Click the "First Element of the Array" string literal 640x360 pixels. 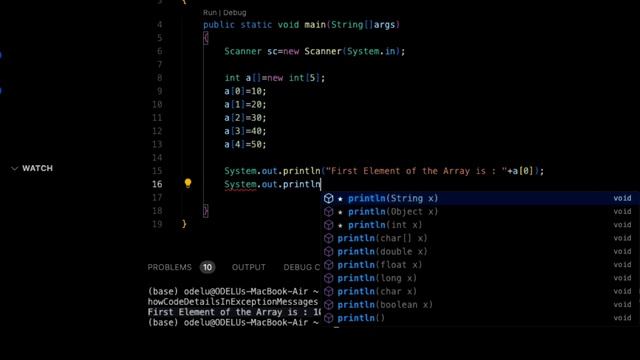(x=416, y=171)
